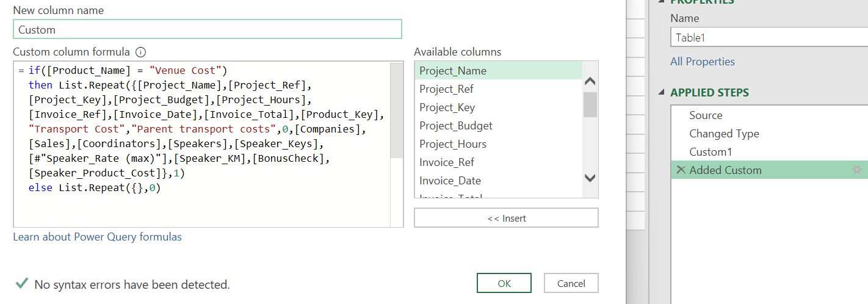Image resolution: width=868 pixels, height=304 pixels.
Task: Click the formula editor vertical scrollbar
Action: click(x=397, y=110)
